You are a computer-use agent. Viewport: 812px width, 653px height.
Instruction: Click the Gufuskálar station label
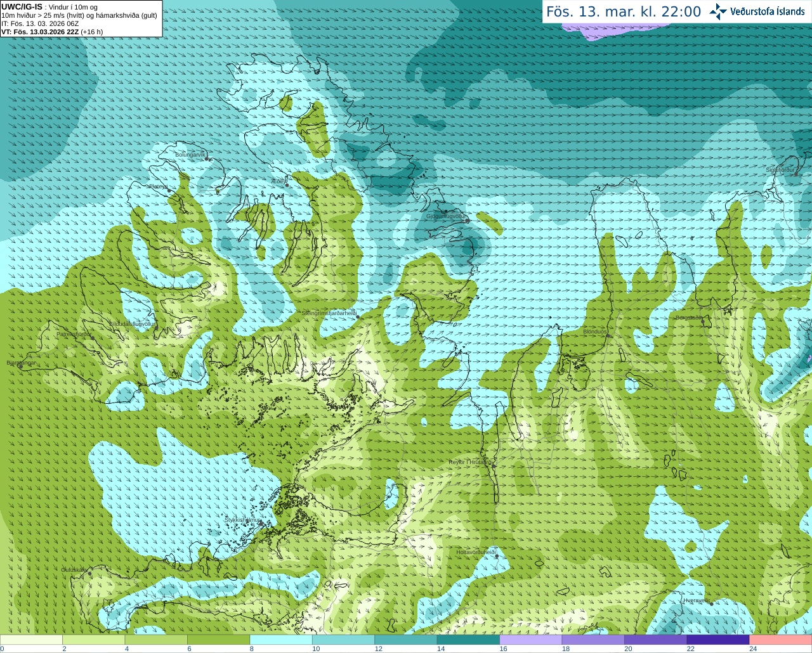74,569
